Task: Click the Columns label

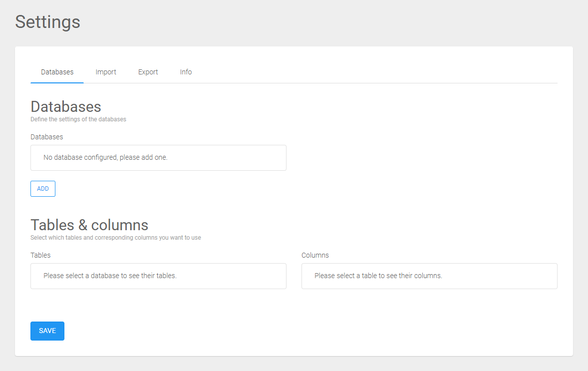Action: (x=315, y=255)
